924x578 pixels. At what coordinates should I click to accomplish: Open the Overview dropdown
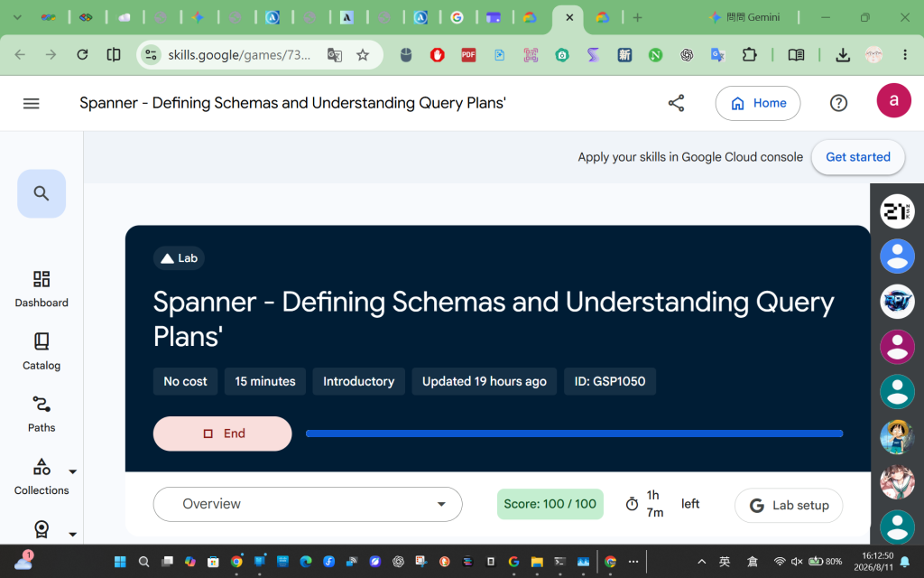308,504
